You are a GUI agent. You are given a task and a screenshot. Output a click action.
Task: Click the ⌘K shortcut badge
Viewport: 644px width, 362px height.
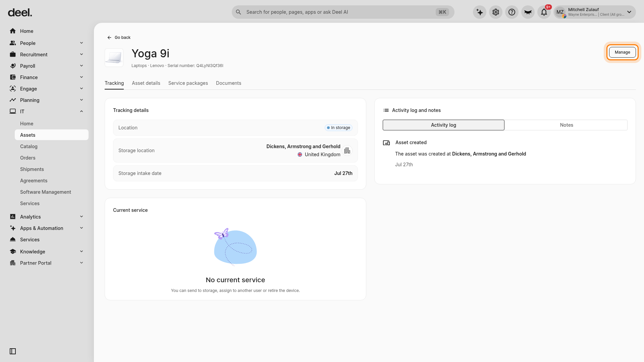[x=442, y=12]
